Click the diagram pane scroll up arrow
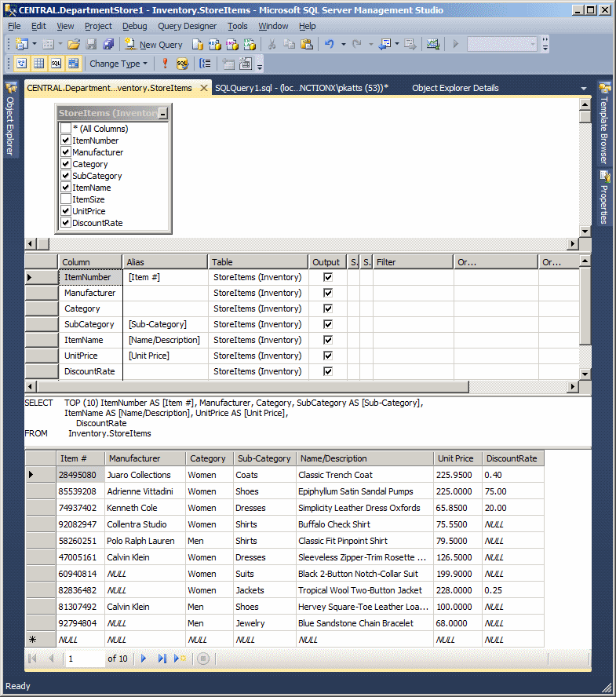Image resolution: width=616 pixels, height=697 pixels. [x=585, y=105]
